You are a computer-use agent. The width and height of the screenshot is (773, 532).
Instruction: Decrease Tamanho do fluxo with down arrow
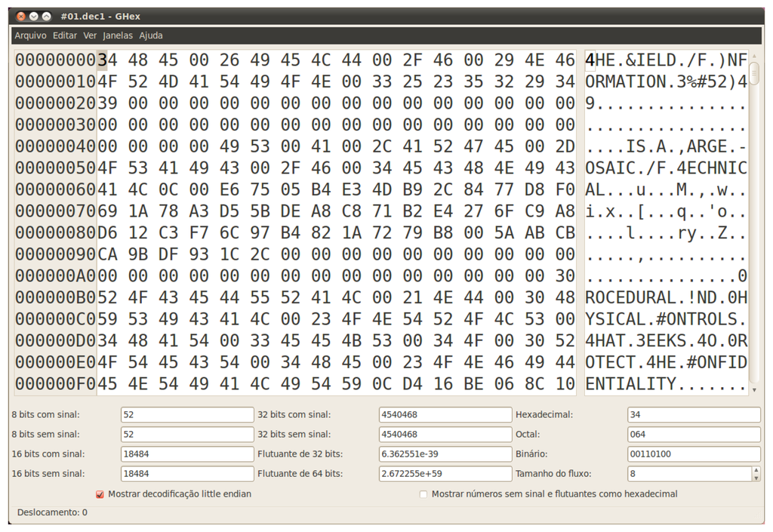(x=756, y=478)
